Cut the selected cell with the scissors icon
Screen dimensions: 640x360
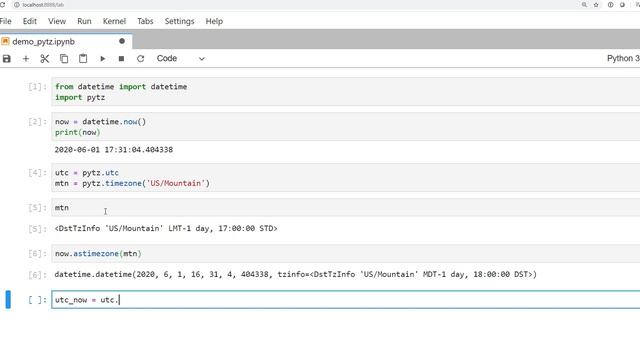[44, 59]
